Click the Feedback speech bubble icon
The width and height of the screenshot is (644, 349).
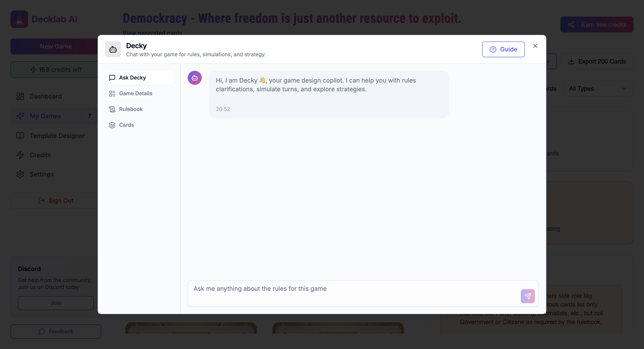click(x=41, y=331)
